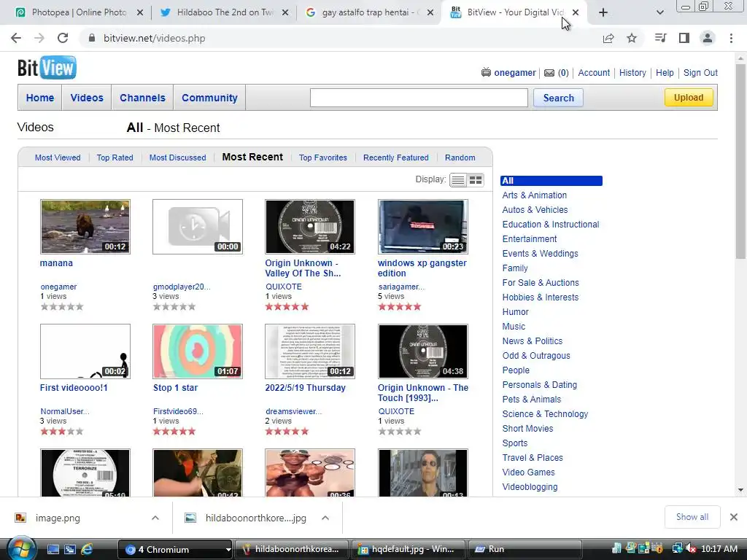Screen dimensions: 747x560
Task: Open the Chrome three-dot menu
Action: tap(731, 38)
